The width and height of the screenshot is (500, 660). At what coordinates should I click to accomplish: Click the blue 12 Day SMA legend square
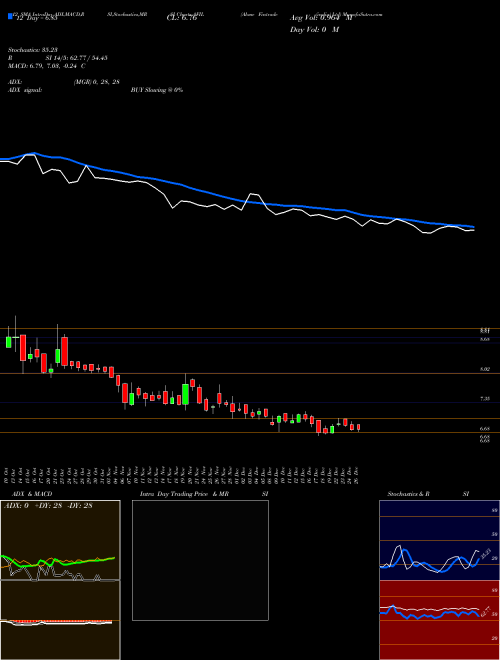10,16
